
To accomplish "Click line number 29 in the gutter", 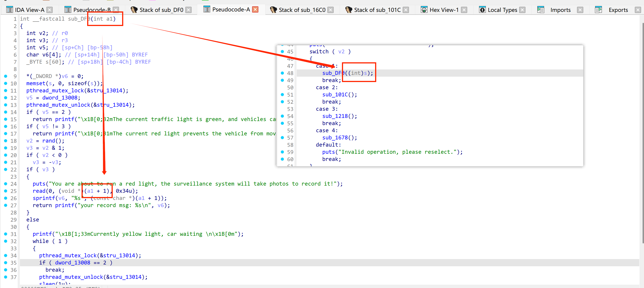I will click(x=13, y=219).
